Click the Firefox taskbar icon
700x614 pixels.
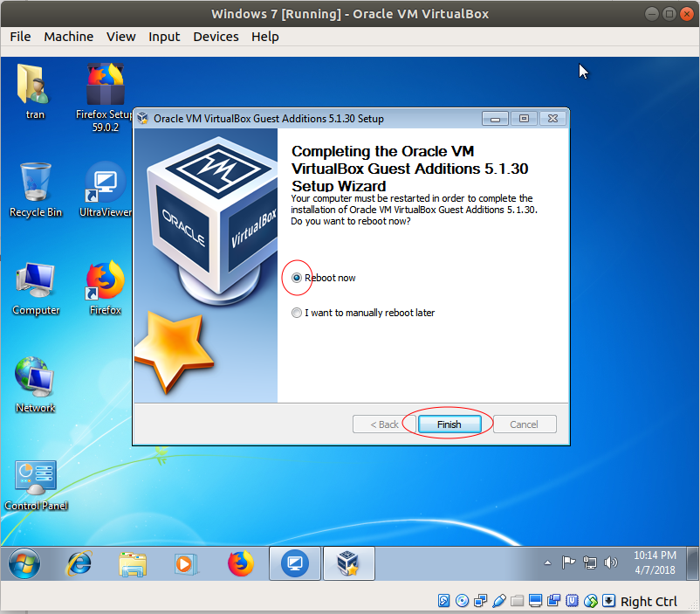(241, 563)
